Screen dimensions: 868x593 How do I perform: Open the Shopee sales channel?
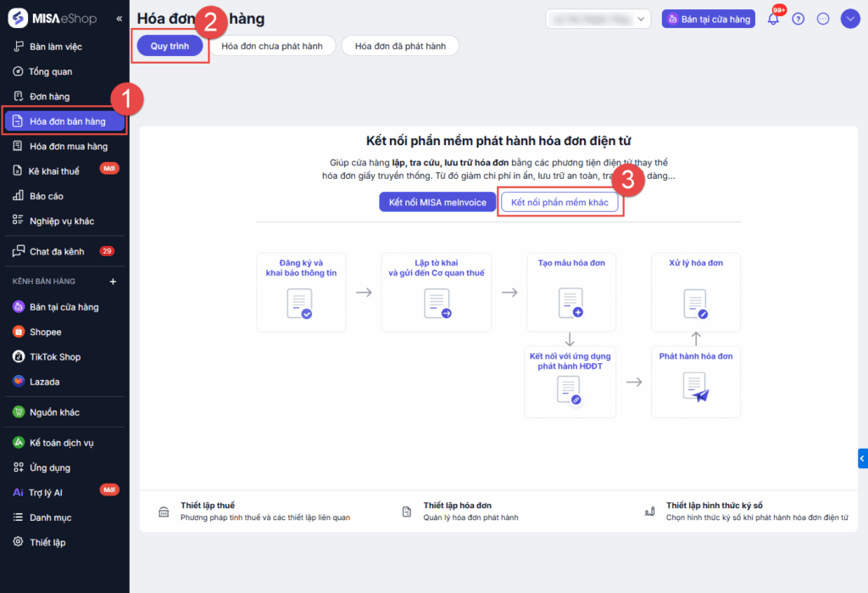coord(45,332)
